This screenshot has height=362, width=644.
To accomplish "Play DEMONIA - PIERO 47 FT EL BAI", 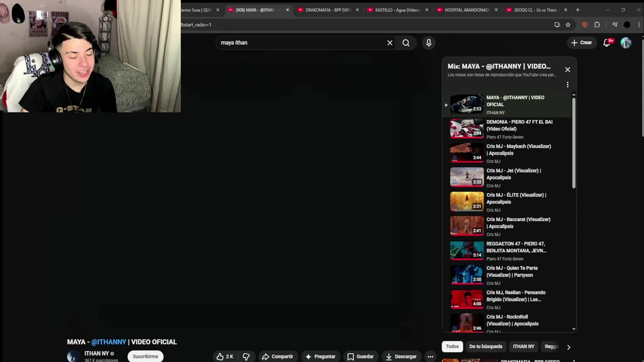I will click(507, 129).
